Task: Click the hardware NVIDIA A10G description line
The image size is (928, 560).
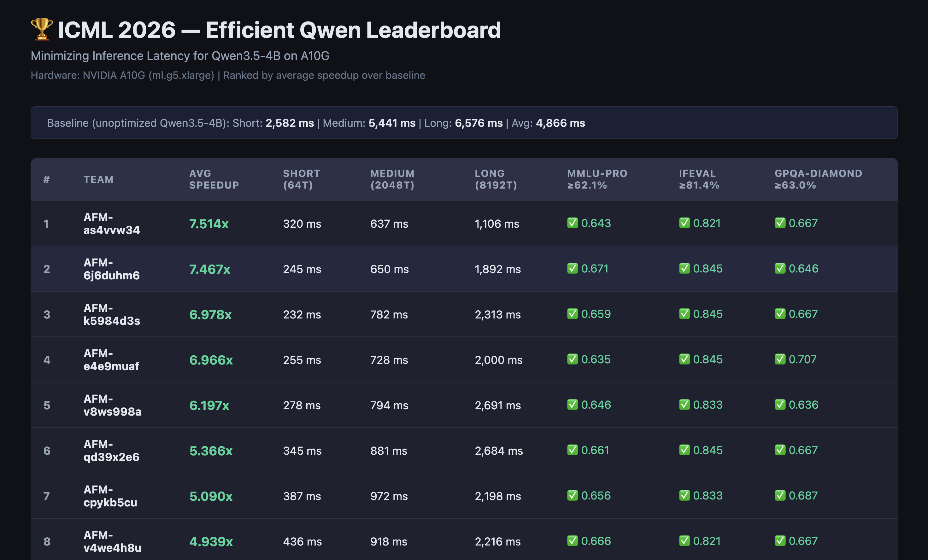Action: pos(228,75)
